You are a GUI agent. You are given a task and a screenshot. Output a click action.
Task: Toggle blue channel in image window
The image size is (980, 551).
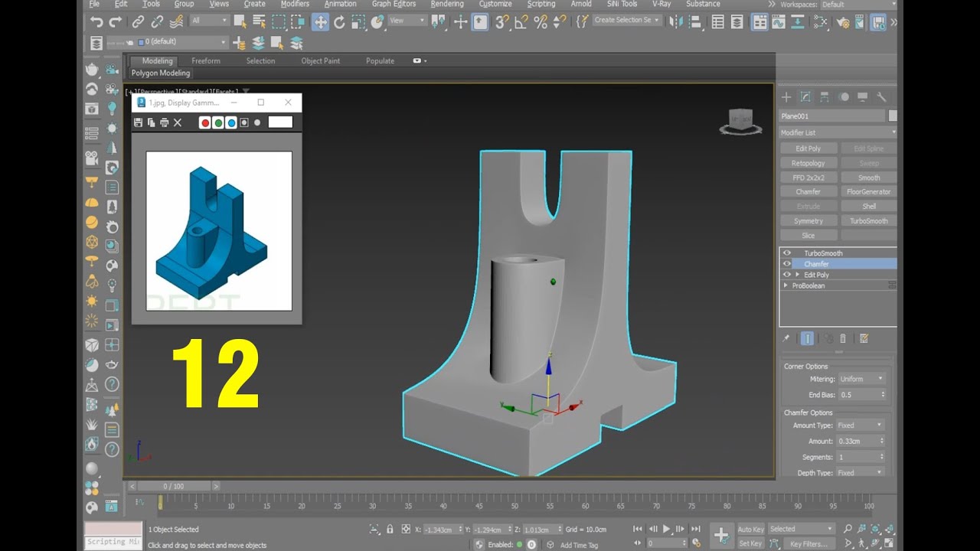[231, 122]
